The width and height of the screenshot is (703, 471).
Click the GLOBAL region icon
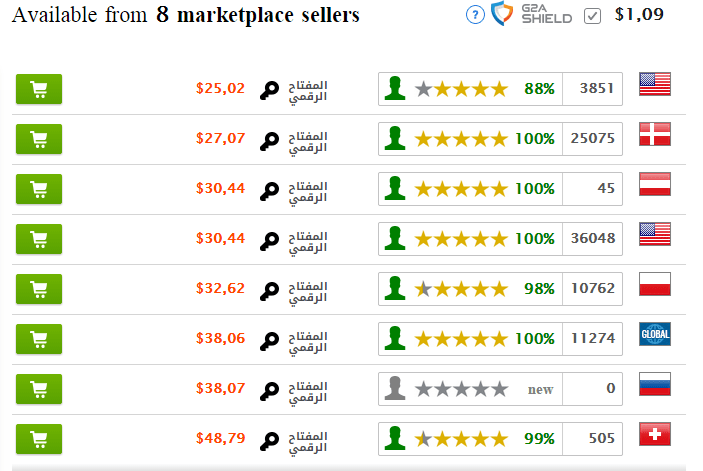(655, 334)
